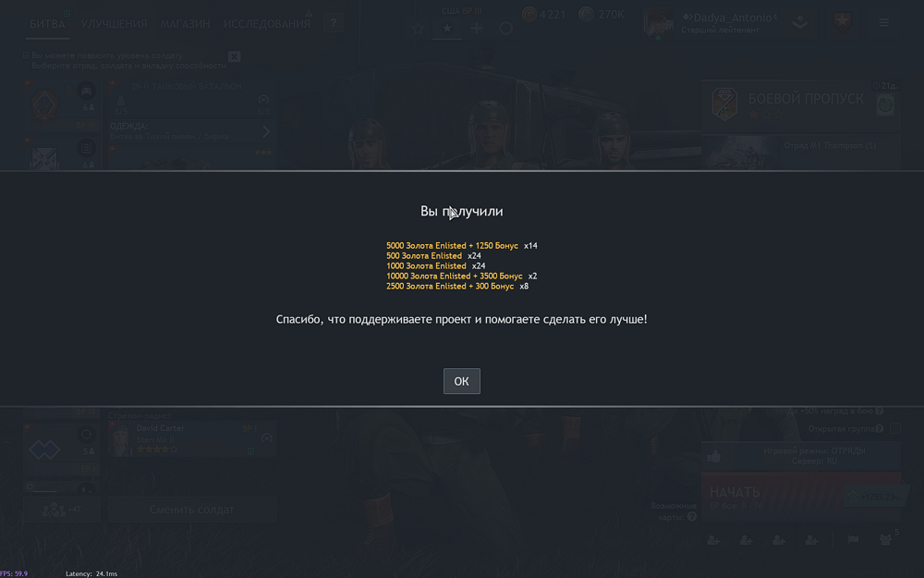The image size is (924, 578).
Task: Click the clan flag icon
Action: pyautogui.click(x=853, y=540)
